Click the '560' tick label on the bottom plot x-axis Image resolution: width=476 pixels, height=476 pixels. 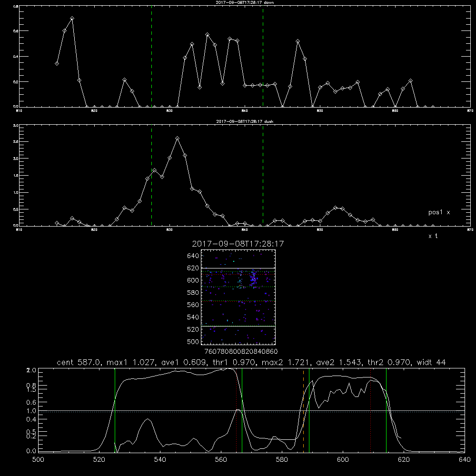click(x=221, y=460)
